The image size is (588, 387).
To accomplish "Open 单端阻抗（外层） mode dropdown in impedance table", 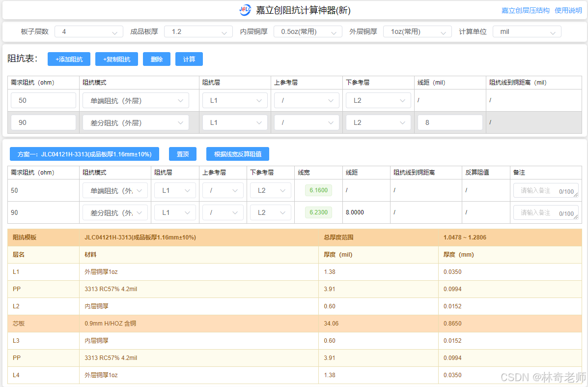I will coord(136,100).
